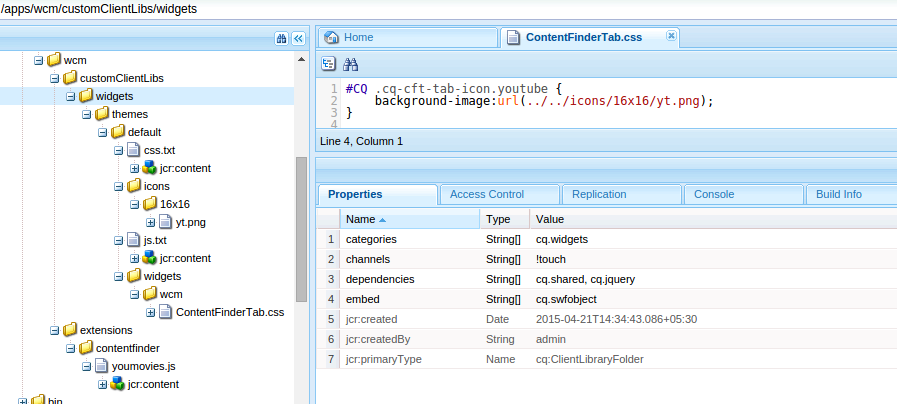Switch to the Home tab
The image size is (897, 404).
pyautogui.click(x=407, y=38)
